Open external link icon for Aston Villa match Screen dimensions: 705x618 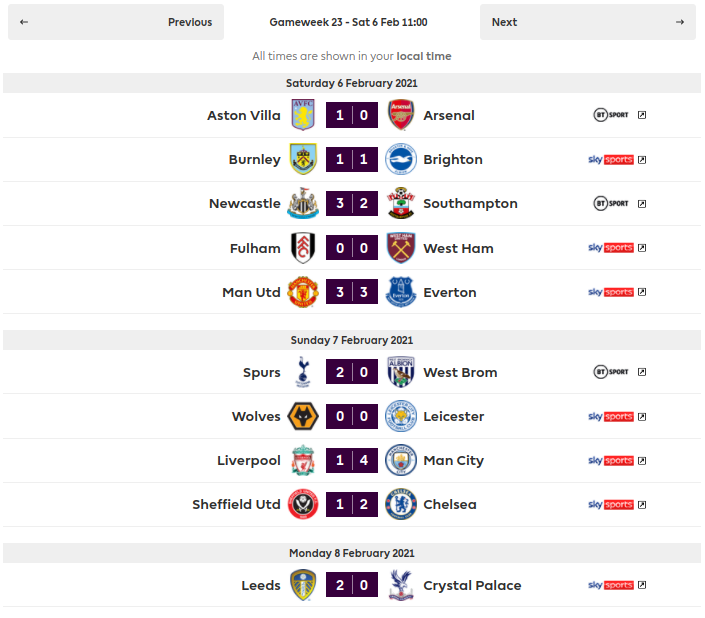tap(642, 115)
